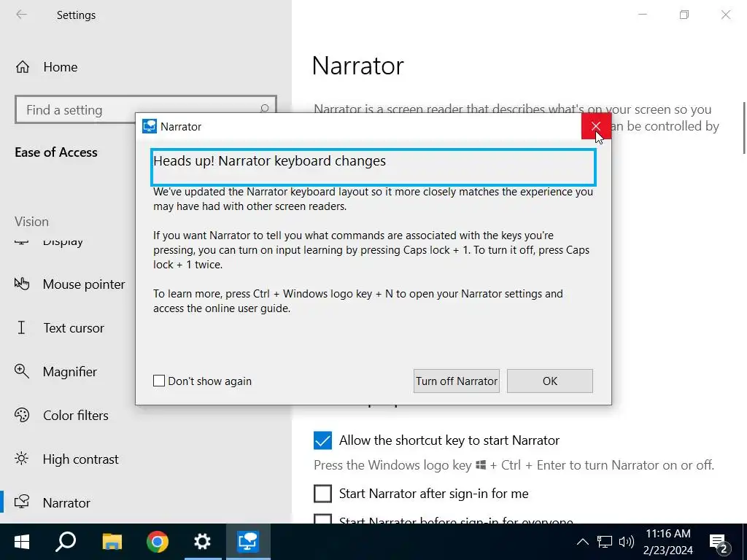
Task: Go back using Settings back arrow
Action: [x=21, y=15]
